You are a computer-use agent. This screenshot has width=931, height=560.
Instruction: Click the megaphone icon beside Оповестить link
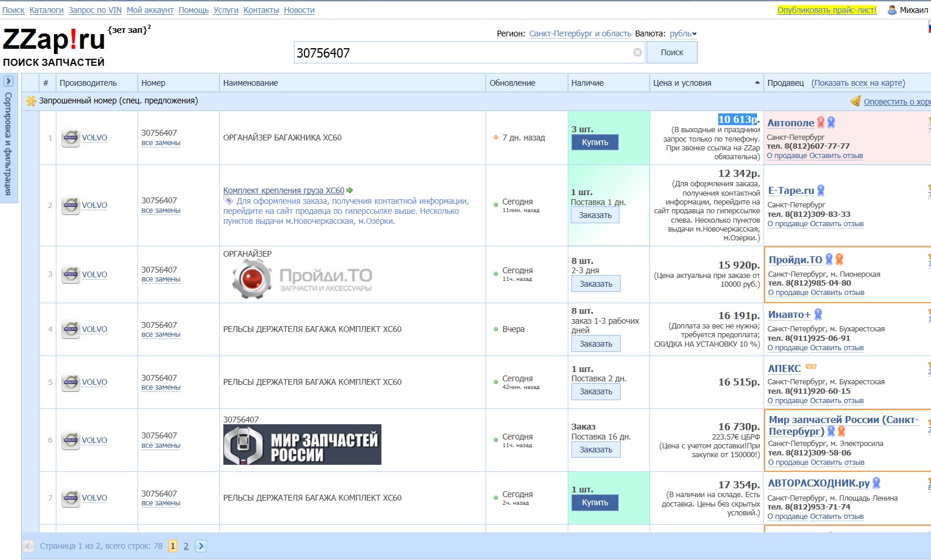[x=856, y=101]
